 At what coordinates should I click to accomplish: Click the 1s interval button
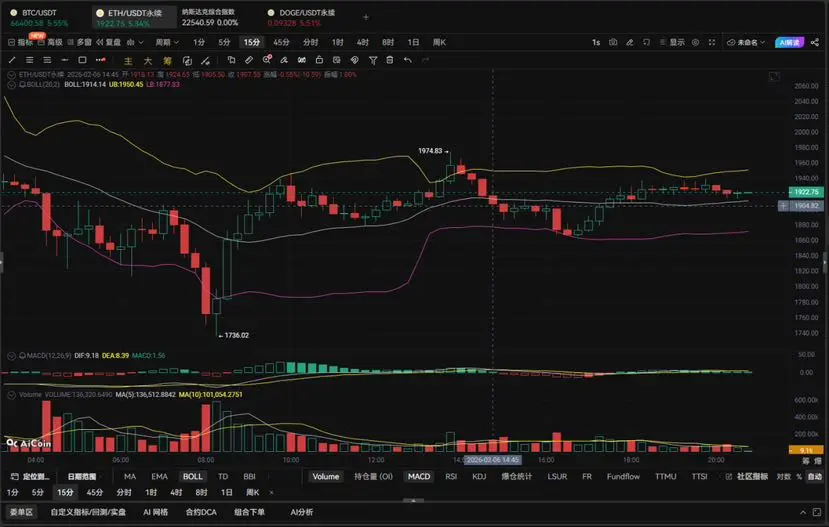click(x=596, y=42)
